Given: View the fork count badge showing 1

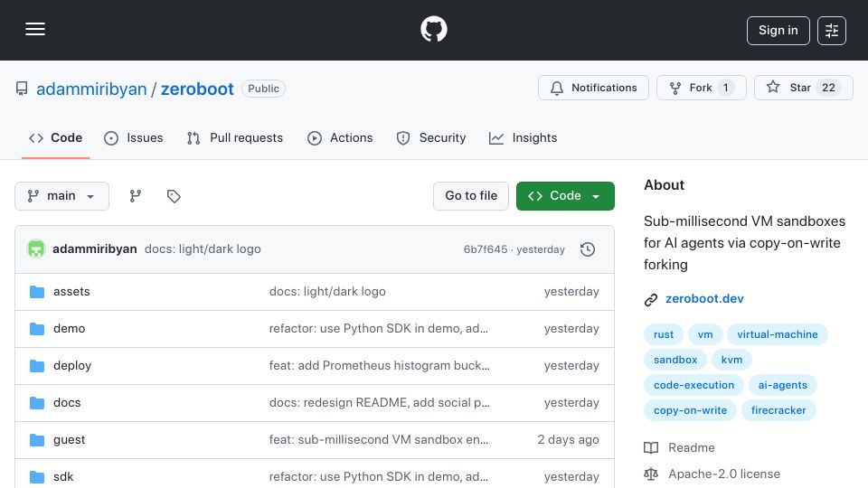Looking at the screenshot, I should (726, 88).
